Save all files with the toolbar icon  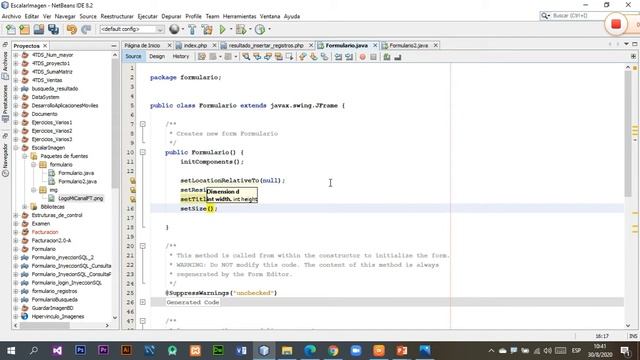click(53, 29)
